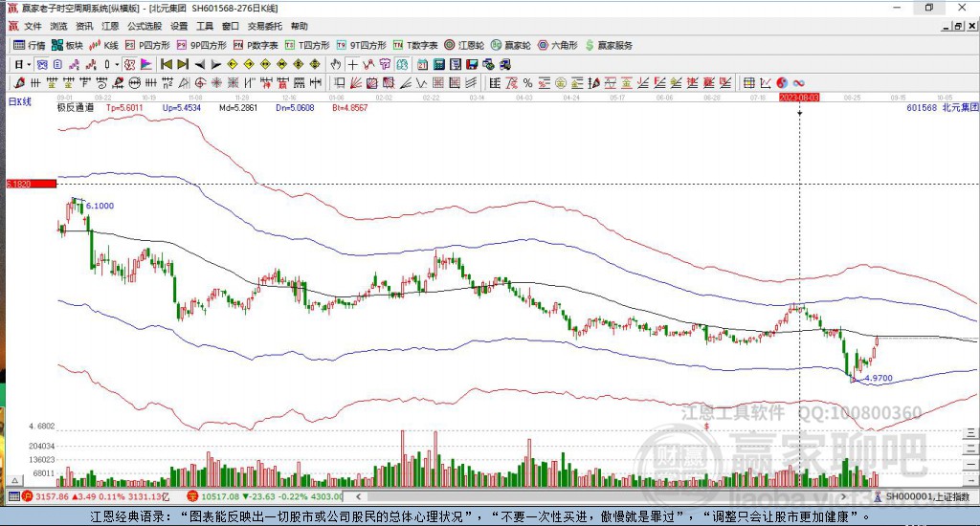Open the T四方形 tool
980x526 pixels.
tap(307, 45)
